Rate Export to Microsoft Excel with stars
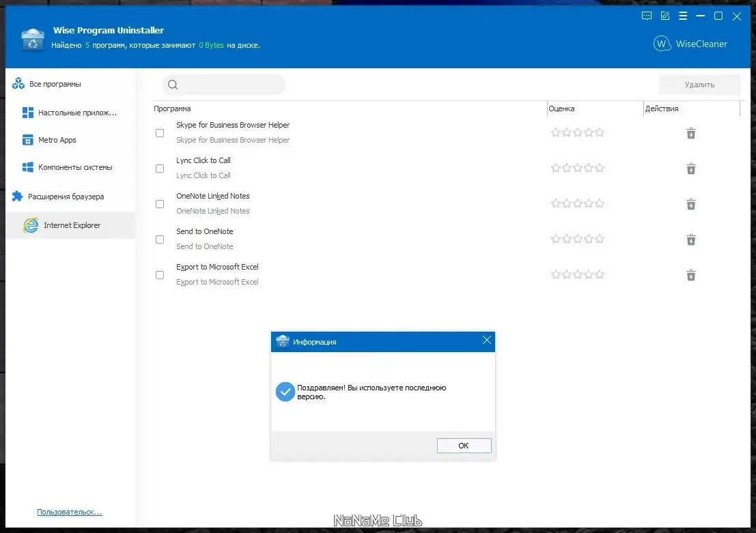Screen dimensions: 756x533 (x=577, y=274)
